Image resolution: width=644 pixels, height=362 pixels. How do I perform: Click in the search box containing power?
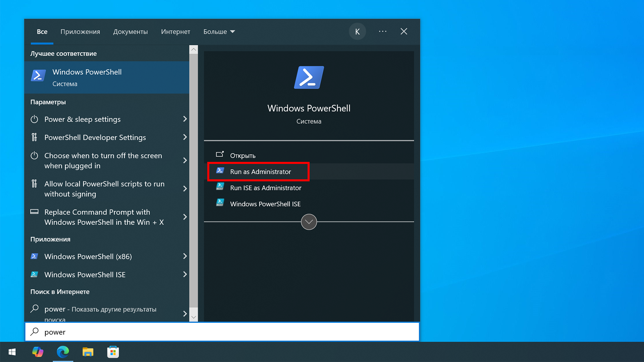221,332
